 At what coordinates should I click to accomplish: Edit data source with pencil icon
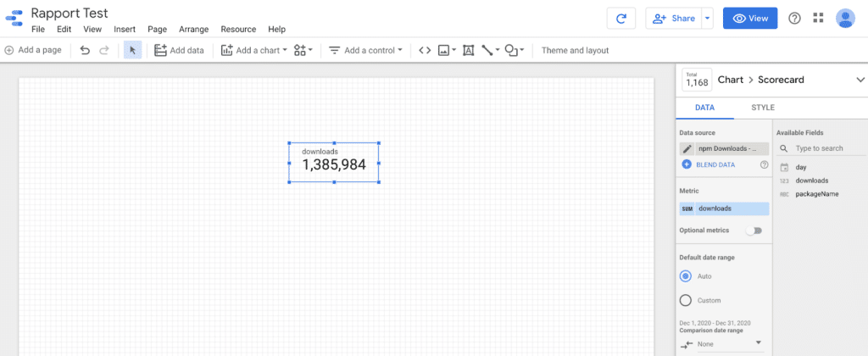click(687, 148)
